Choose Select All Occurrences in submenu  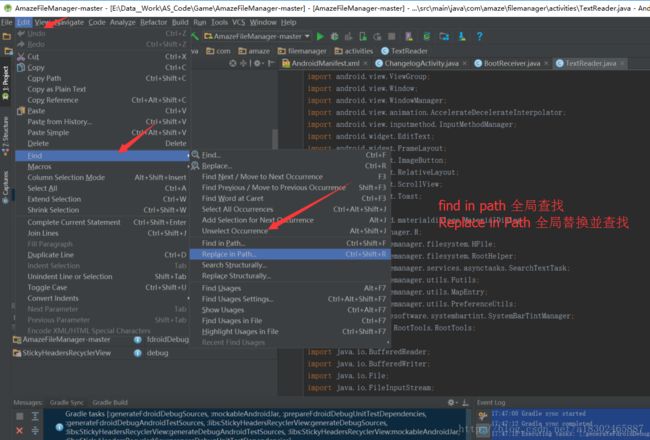click(289, 209)
